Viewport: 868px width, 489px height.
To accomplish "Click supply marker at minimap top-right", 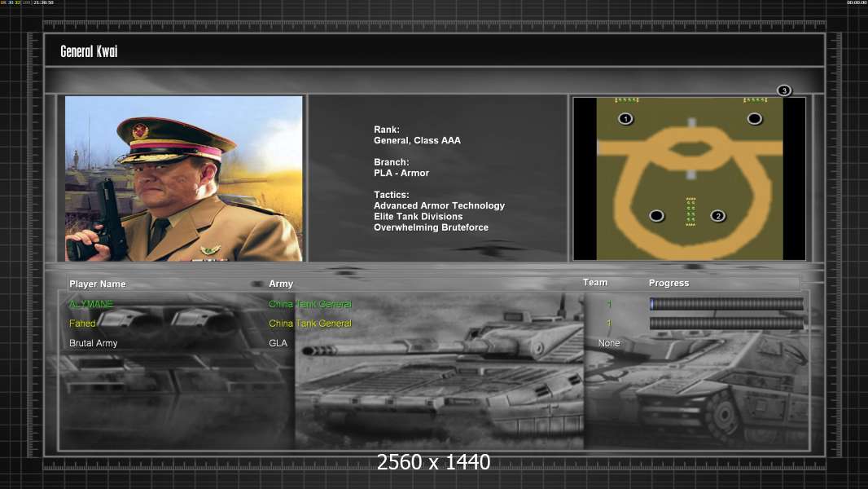I will [755, 100].
